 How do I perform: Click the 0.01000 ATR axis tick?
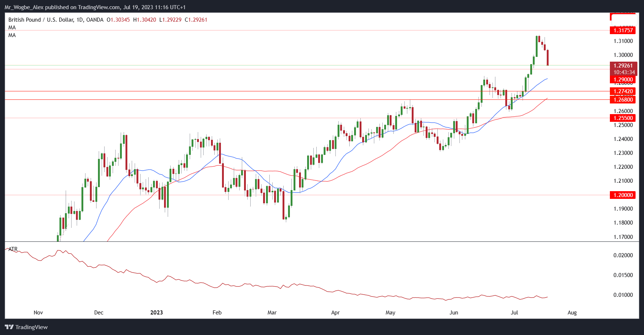tap(623, 295)
